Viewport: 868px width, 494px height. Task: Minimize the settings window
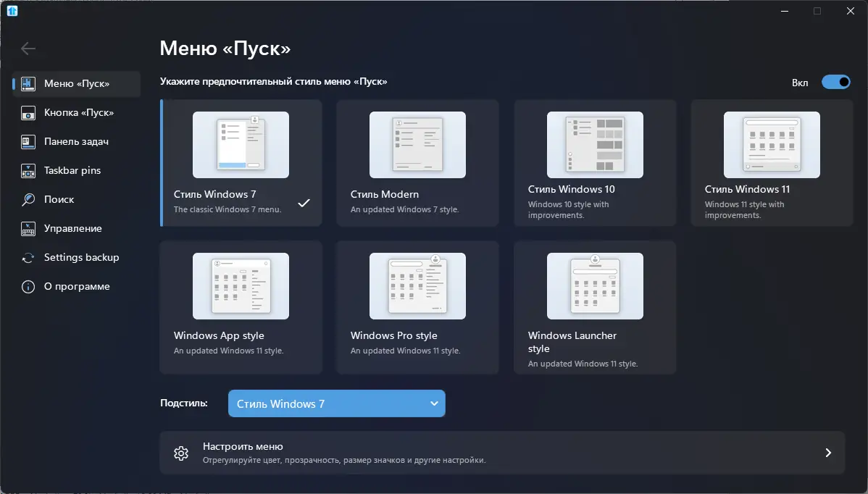coord(785,11)
